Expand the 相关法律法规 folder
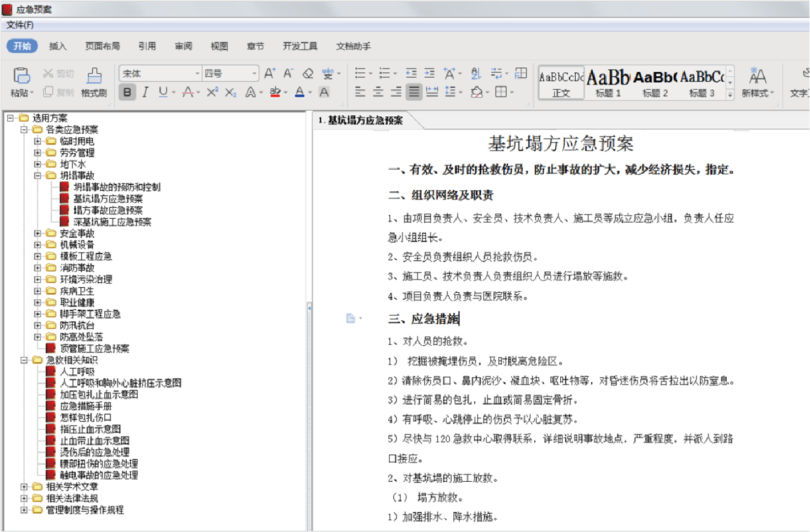The height and width of the screenshot is (532, 810). tap(24, 498)
